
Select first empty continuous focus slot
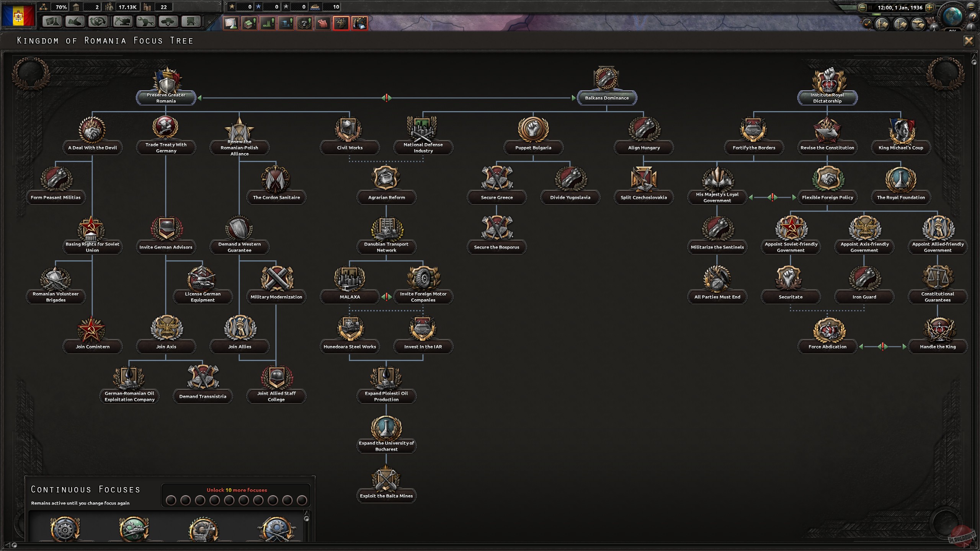(171, 500)
